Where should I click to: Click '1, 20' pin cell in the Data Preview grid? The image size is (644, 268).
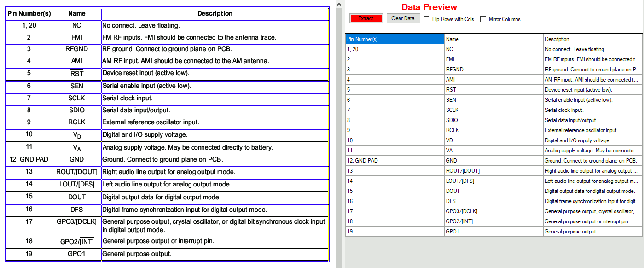point(395,49)
